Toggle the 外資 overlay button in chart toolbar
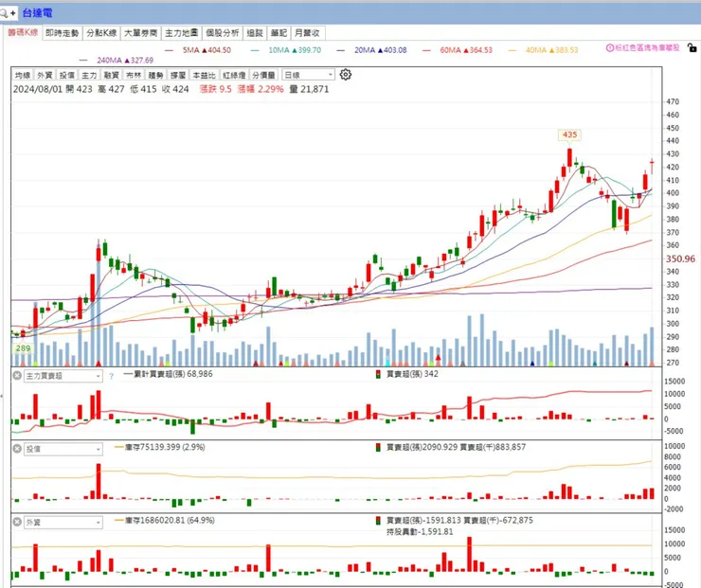The height and width of the screenshot is (588, 701). click(45, 75)
